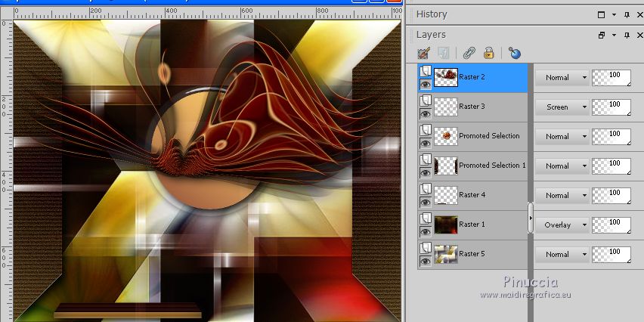Select the layer named Raster 2
Screen dimensions: 644x322
tap(472, 77)
